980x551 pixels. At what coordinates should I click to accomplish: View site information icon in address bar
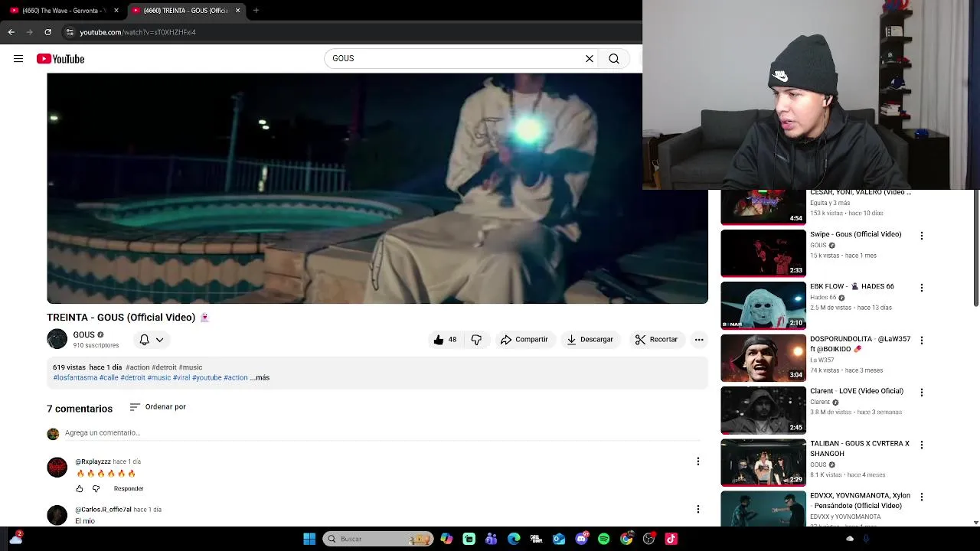click(70, 32)
